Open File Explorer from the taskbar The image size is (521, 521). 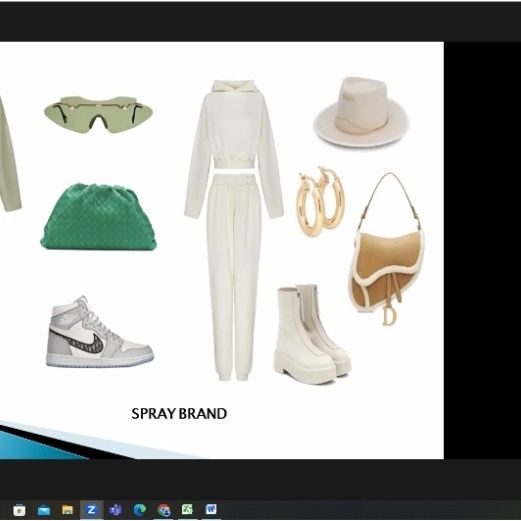(x=68, y=510)
